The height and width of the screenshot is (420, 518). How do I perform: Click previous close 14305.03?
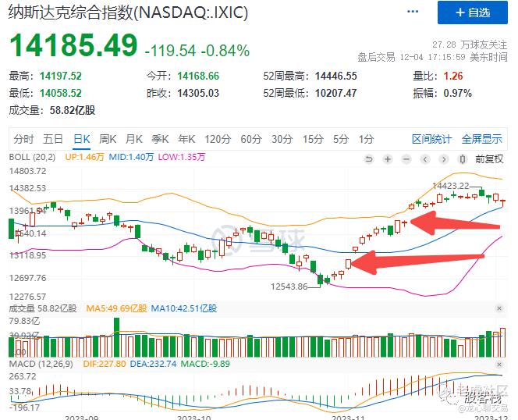tap(198, 93)
